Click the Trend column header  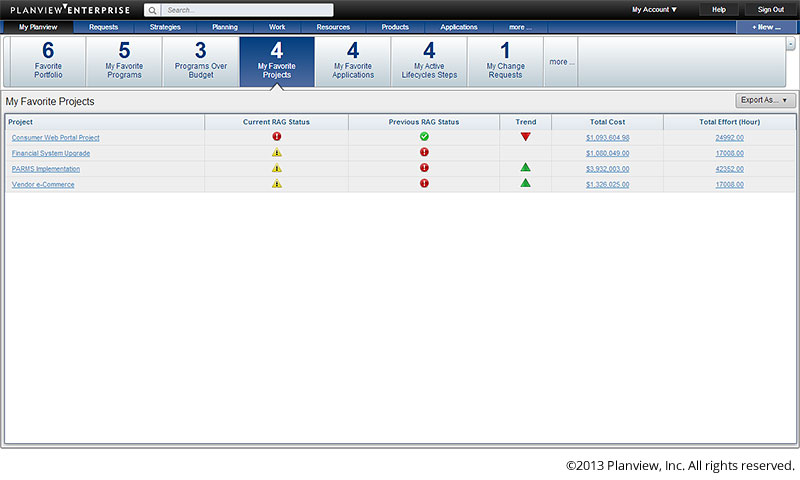point(526,122)
